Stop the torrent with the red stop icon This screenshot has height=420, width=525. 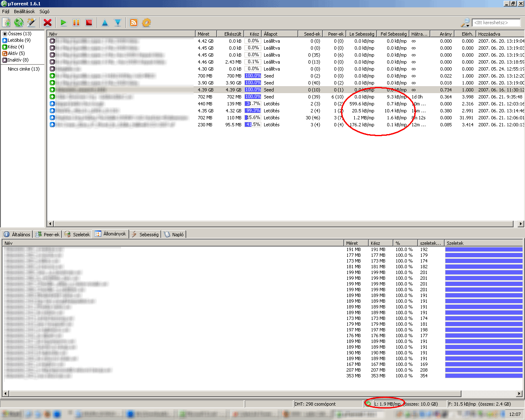click(x=89, y=23)
